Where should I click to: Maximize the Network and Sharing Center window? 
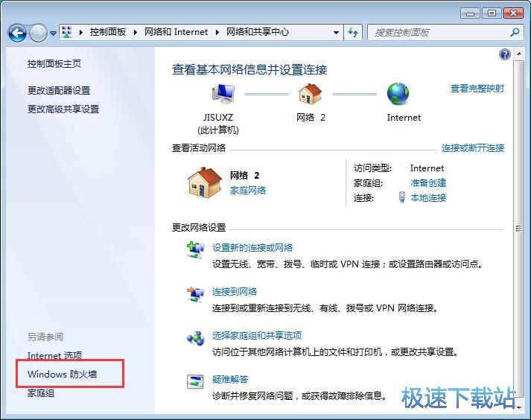pyautogui.click(x=492, y=13)
